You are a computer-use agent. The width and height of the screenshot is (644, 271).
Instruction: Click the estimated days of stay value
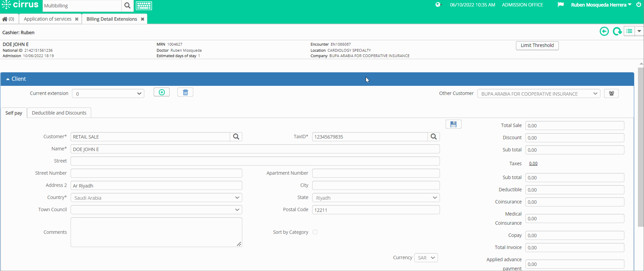coord(199,56)
